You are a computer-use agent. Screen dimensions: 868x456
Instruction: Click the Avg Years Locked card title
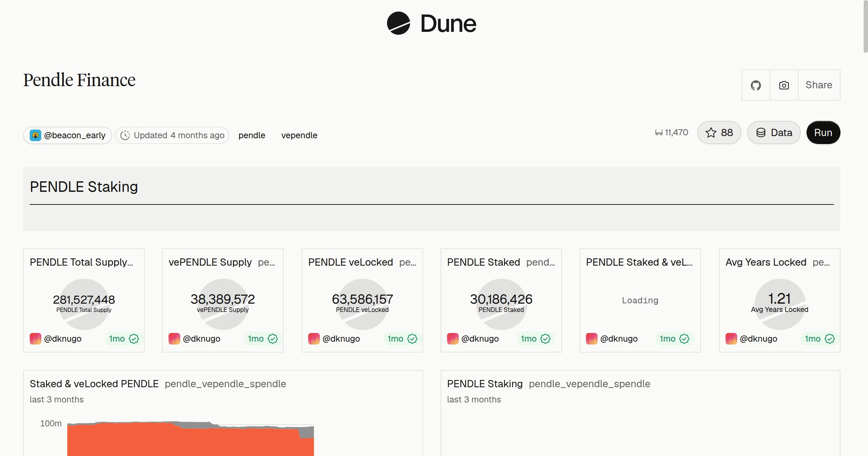(x=766, y=262)
